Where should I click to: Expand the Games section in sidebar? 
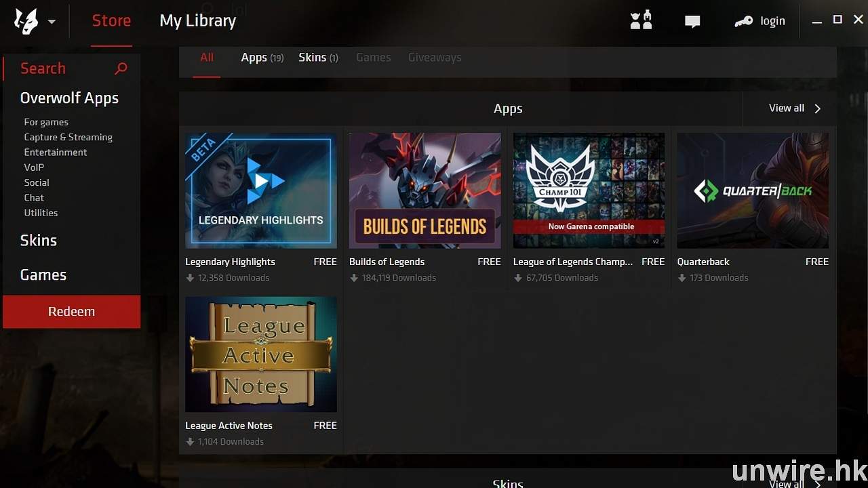point(43,274)
